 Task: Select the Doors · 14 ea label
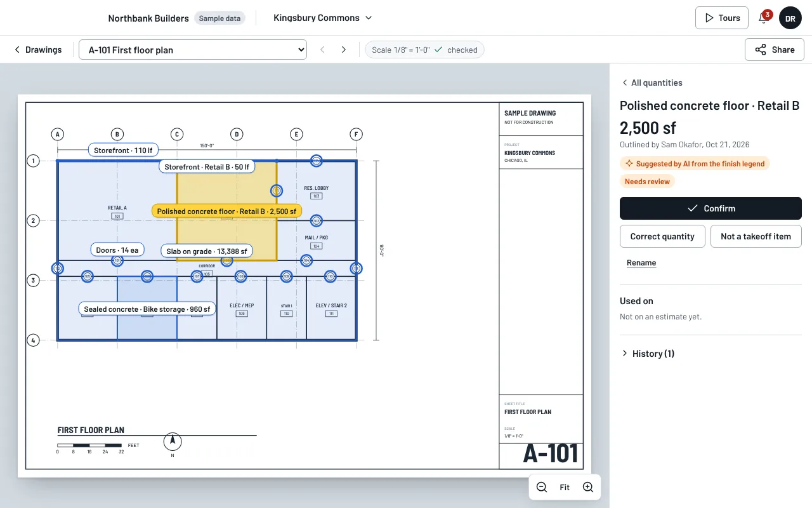point(117,250)
